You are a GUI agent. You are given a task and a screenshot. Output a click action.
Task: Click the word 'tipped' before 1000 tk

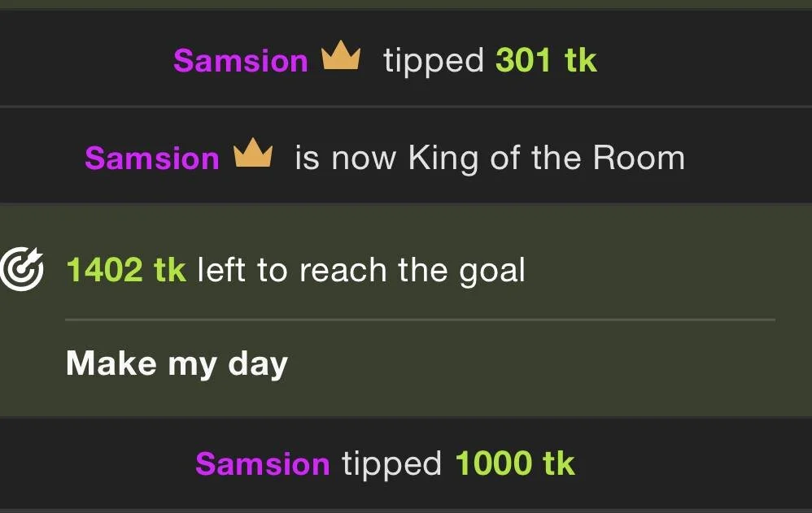[x=391, y=464]
